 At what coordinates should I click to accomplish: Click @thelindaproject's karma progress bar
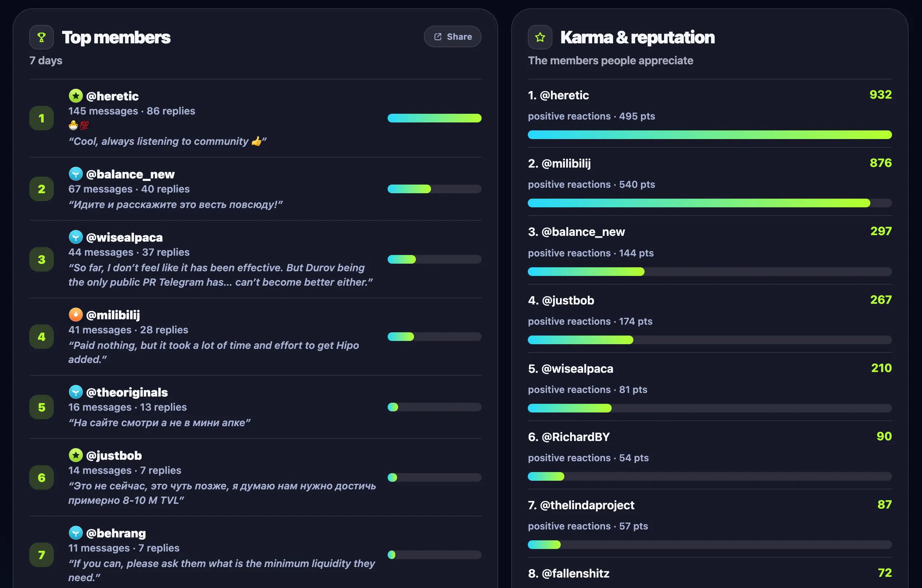[710, 545]
